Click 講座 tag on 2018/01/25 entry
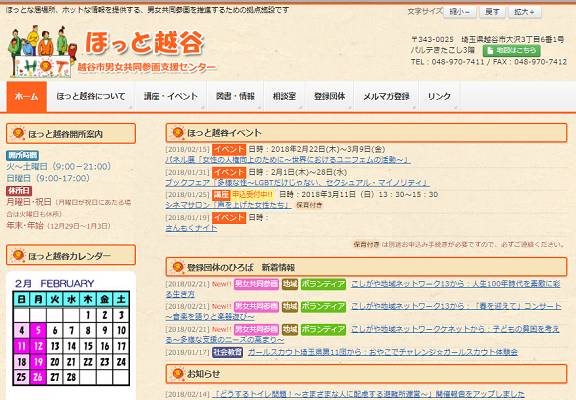This screenshot has height=400, width=576. 221,194
